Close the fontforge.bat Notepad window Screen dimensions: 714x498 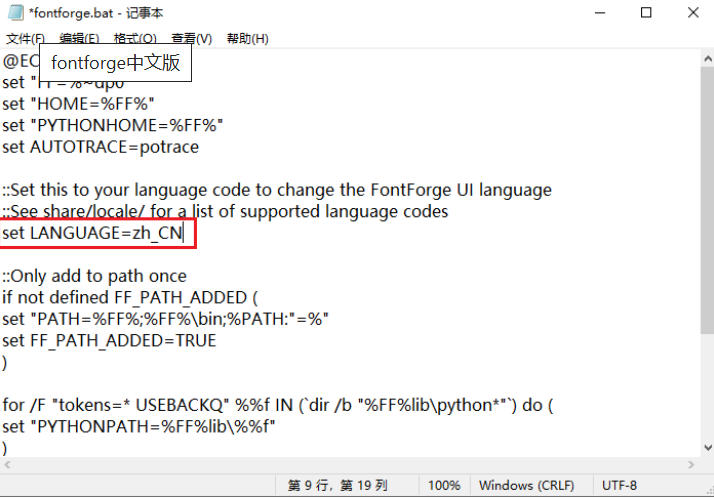693,13
